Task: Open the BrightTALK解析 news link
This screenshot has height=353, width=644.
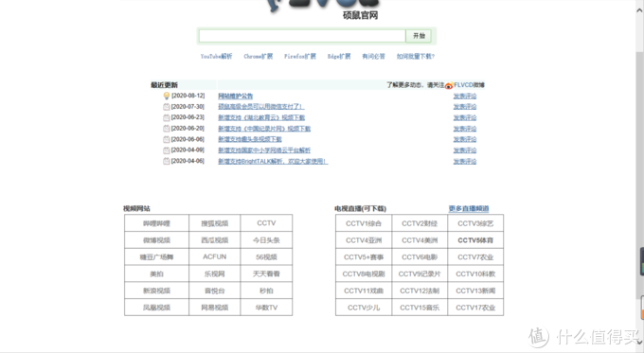Action: click(x=273, y=162)
